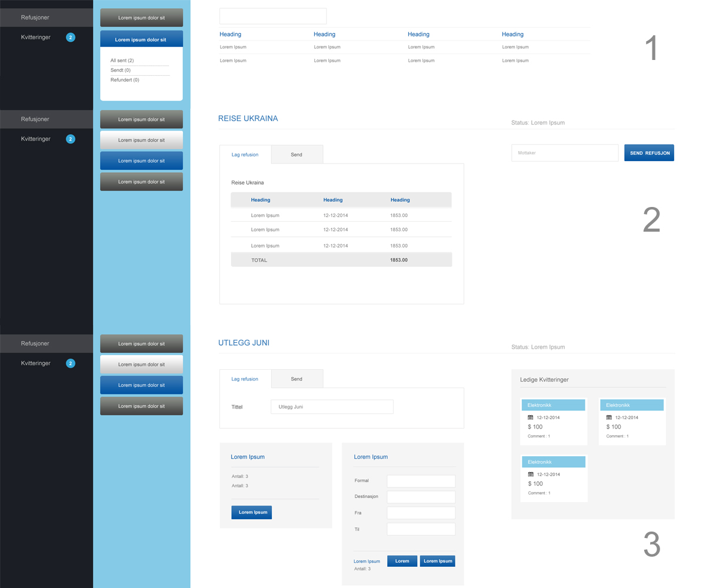This screenshot has width=706, height=588.
Task: Choose the Refundert (0) filter
Action: pos(125,79)
